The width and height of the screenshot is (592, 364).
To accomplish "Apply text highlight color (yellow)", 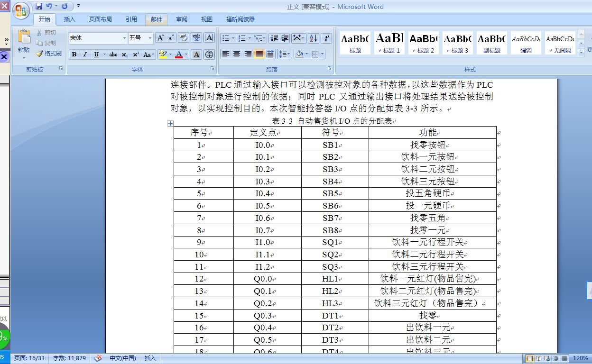I will [x=163, y=55].
